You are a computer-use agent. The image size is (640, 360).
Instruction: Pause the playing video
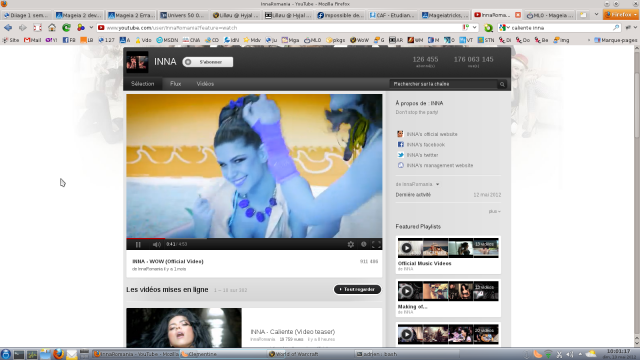(x=138, y=244)
